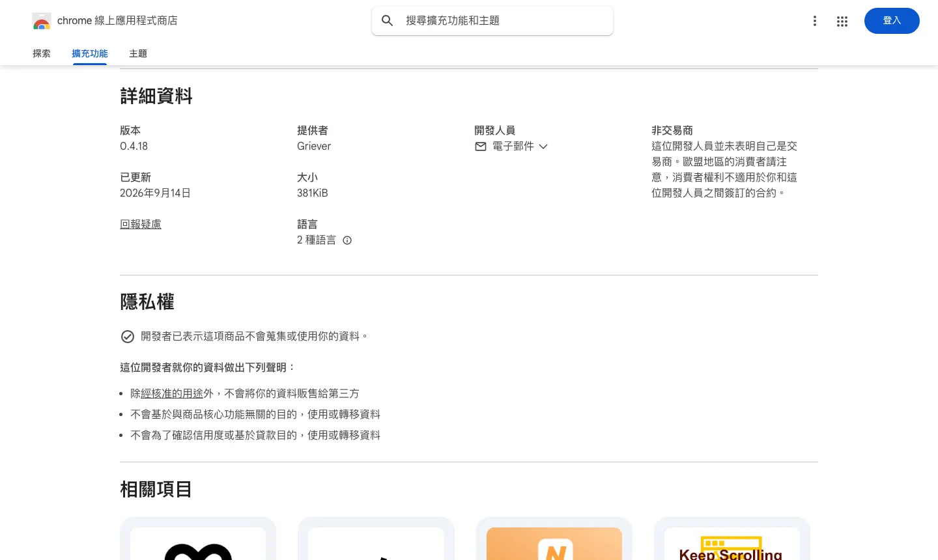Click the 隱私權 heading
This screenshot has height=560, width=938.
[147, 302]
